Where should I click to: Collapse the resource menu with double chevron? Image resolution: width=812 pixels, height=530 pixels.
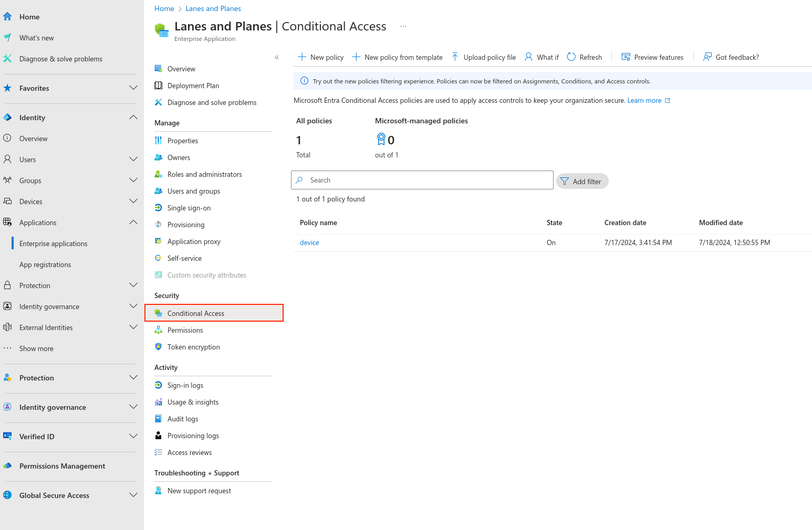[277, 57]
